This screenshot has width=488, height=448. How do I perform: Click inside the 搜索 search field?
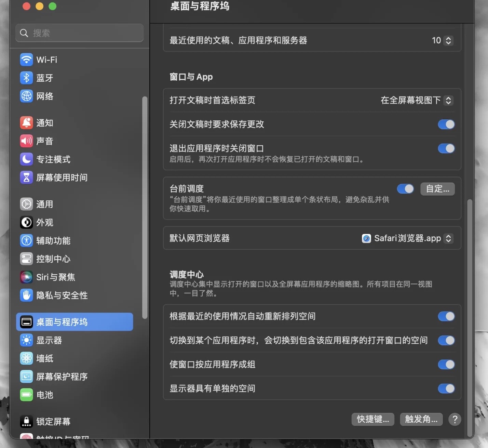[79, 33]
